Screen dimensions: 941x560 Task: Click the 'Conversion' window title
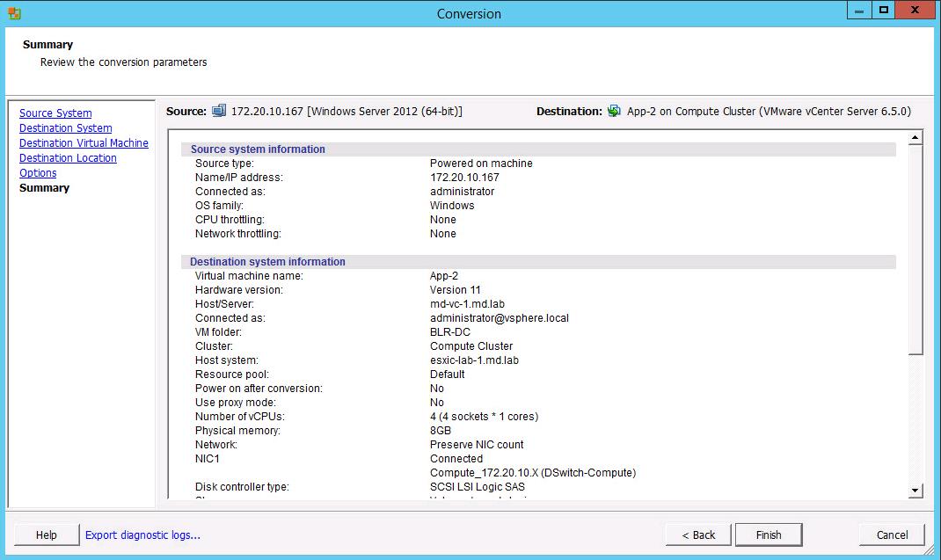tap(469, 14)
